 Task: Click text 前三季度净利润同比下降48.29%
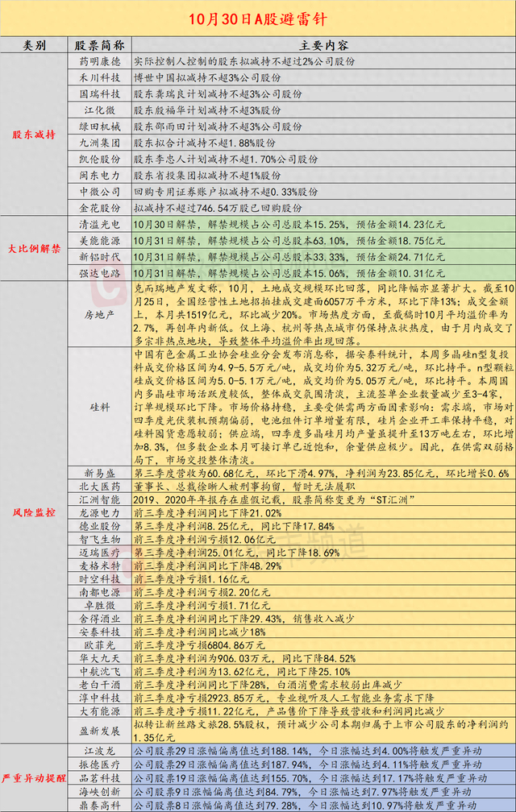point(207,566)
